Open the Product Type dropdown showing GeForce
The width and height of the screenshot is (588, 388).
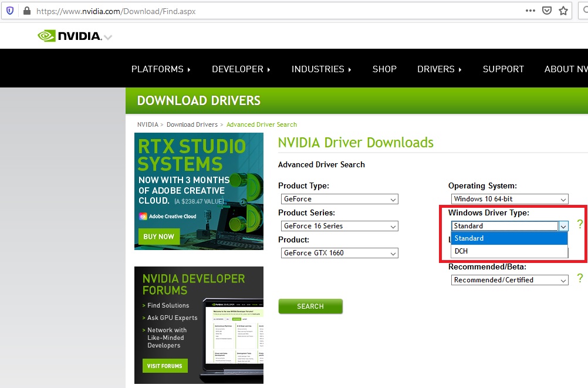click(x=339, y=199)
